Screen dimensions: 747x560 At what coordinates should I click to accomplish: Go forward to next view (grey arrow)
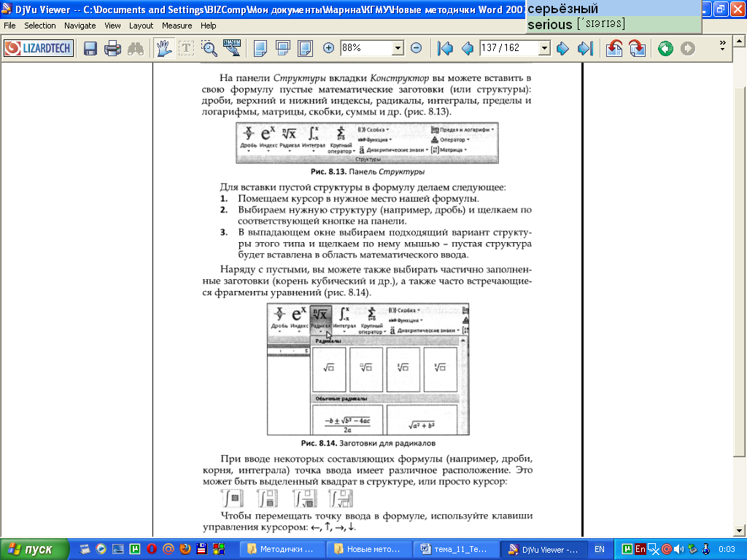687,48
